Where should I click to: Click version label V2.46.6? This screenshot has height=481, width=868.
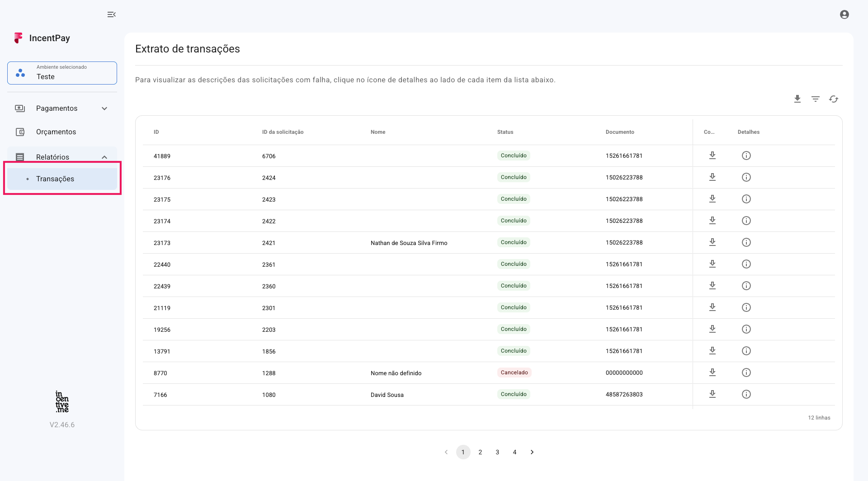click(x=62, y=425)
